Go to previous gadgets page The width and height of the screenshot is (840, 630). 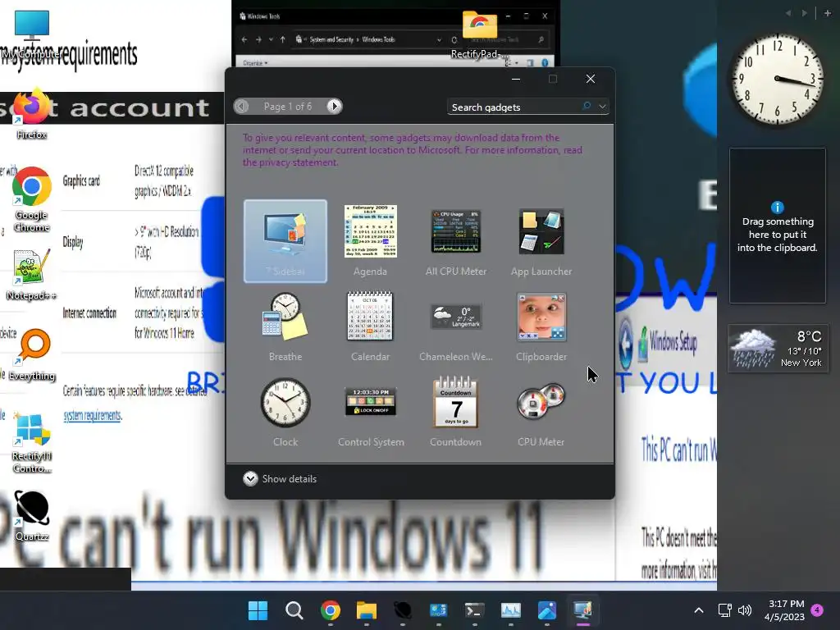pyautogui.click(x=242, y=106)
